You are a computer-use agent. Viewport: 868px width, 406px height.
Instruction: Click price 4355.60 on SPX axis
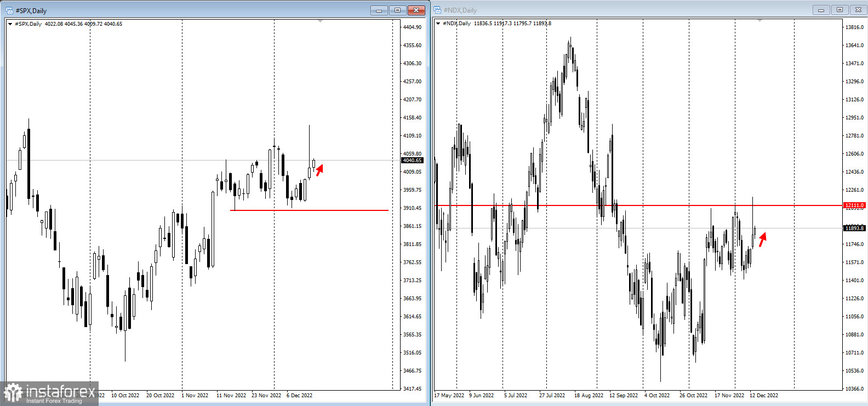(412, 45)
